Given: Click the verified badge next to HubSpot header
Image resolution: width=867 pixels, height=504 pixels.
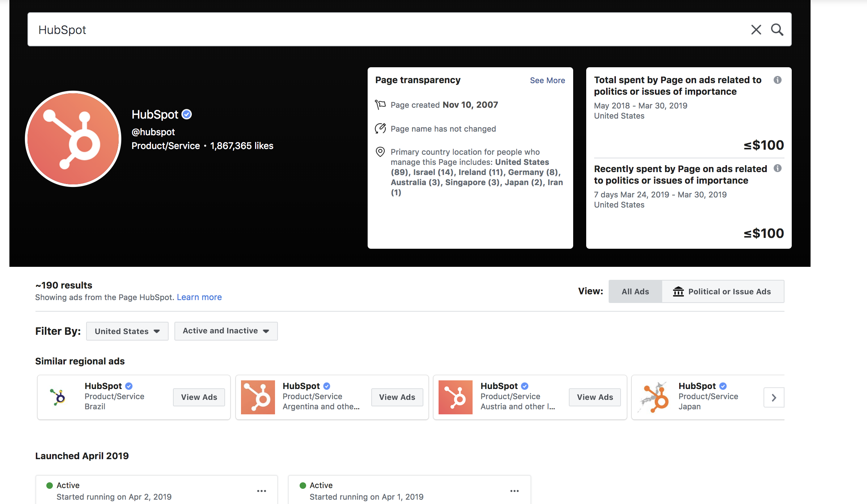Looking at the screenshot, I should click(x=186, y=114).
